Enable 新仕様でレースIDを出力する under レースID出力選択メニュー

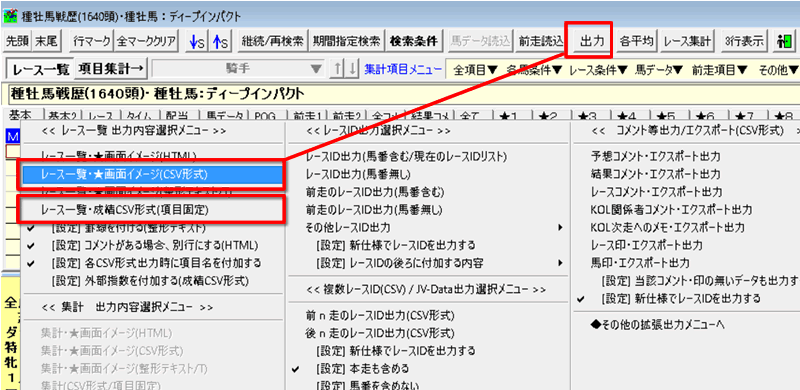[395, 245]
